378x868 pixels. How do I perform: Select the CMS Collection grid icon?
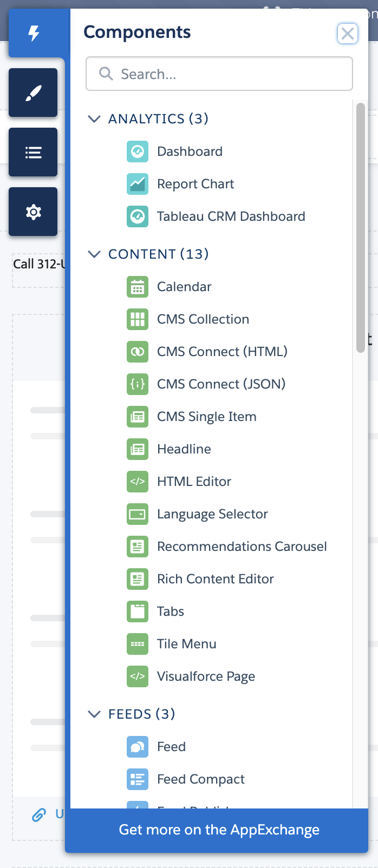click(x=138, y=319)
